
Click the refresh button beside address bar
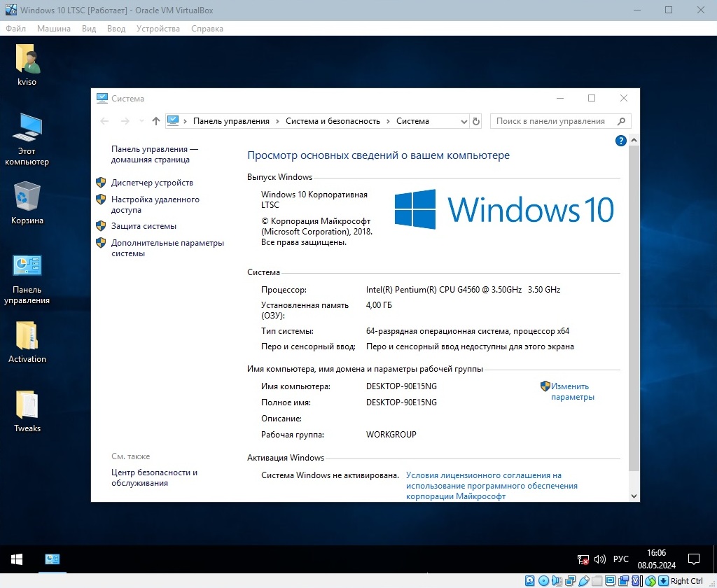[477, 121]
